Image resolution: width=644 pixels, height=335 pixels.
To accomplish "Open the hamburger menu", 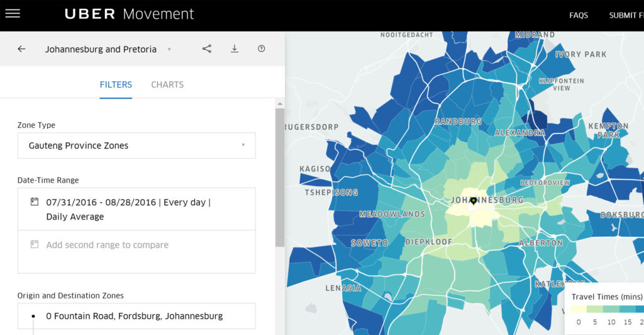I will click(x=12, y=14).
